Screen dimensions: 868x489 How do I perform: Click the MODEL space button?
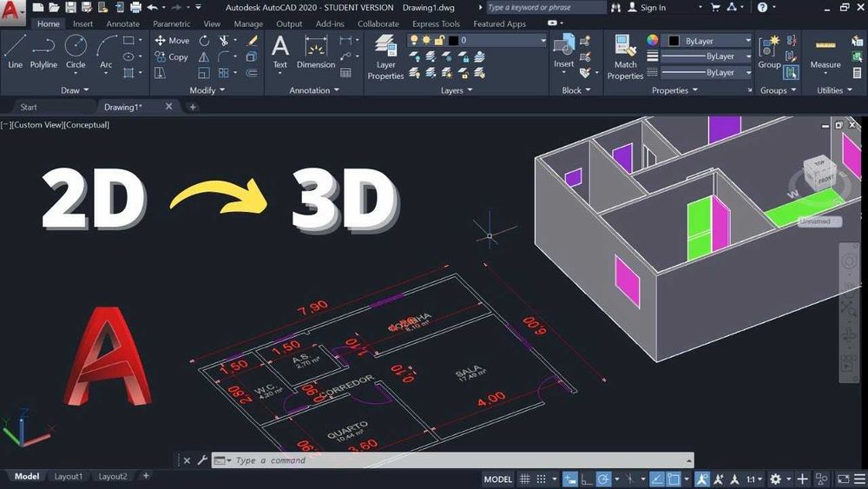(497, 479)
